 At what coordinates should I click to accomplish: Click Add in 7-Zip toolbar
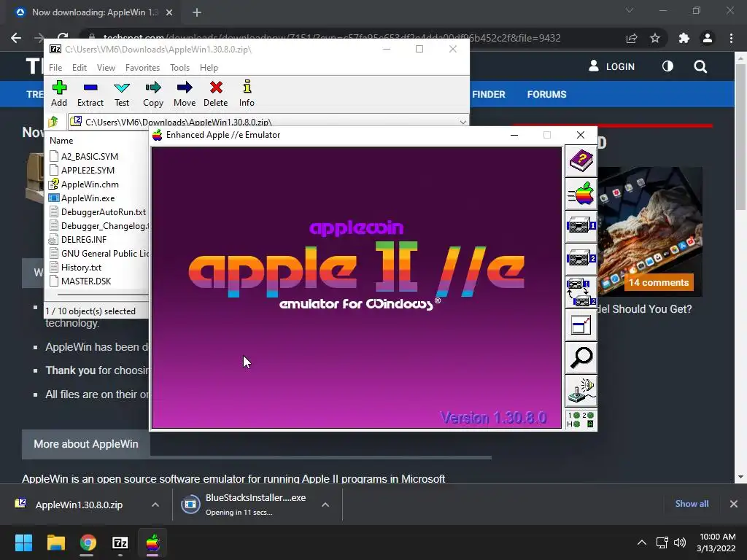(x=59, y=94)
